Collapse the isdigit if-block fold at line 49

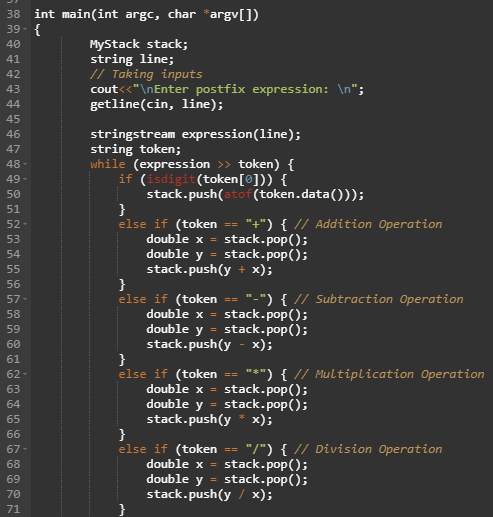point(25,179)
